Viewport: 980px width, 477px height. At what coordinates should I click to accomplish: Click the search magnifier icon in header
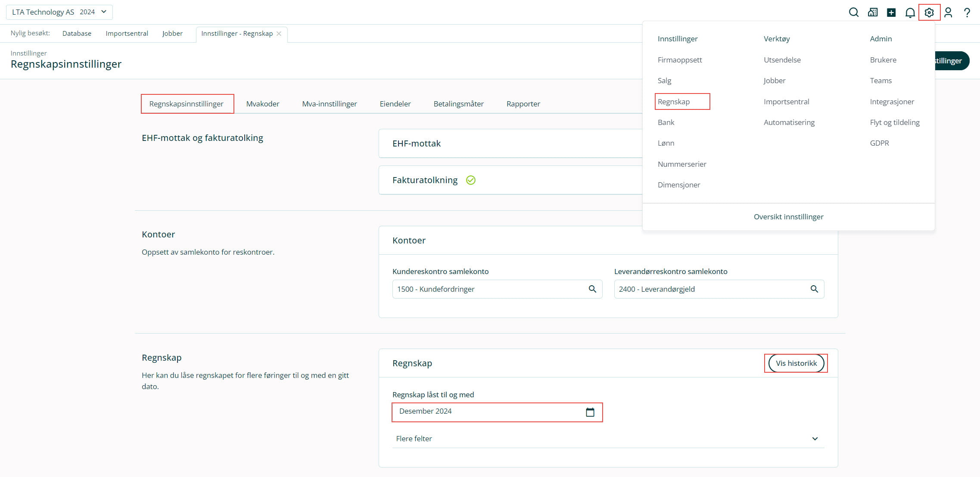pos(853,12)
